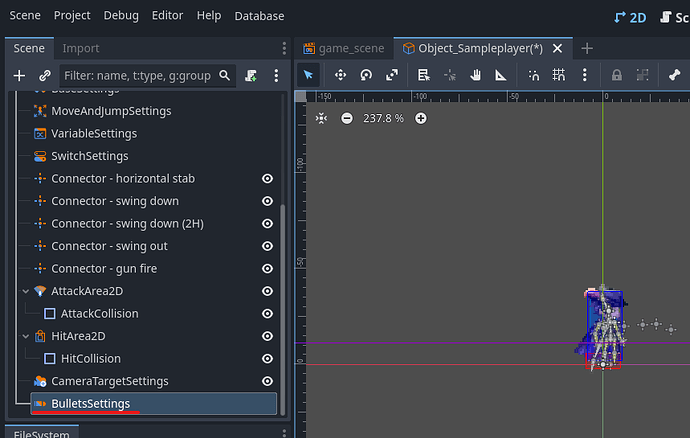The width and height of the screenshot is (690, 438).
Task: Group the selected node's children
Action: tap(642, 75)
